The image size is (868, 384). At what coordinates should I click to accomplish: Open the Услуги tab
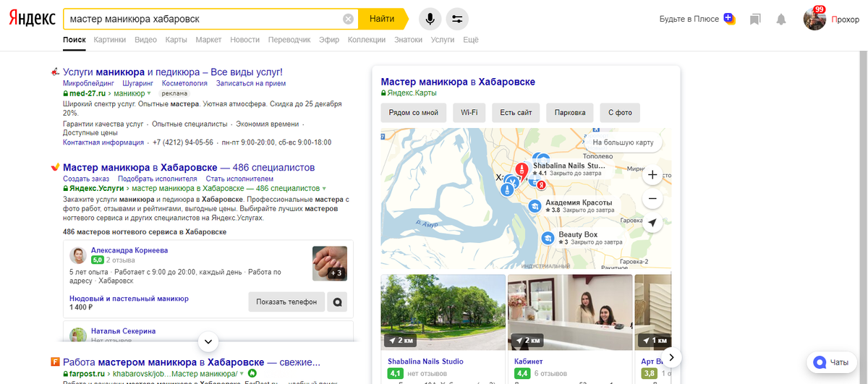pyautogui.click(x=443, y=40)
